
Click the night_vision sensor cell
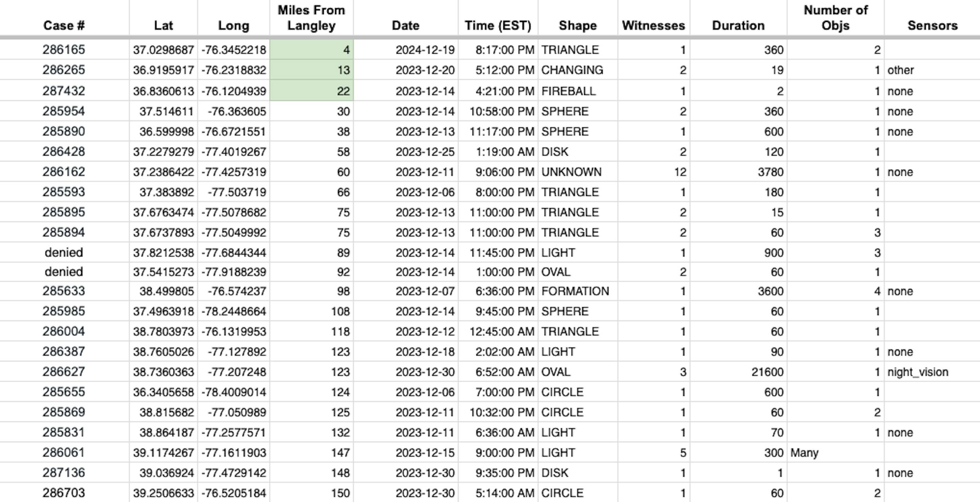(918, 372)
